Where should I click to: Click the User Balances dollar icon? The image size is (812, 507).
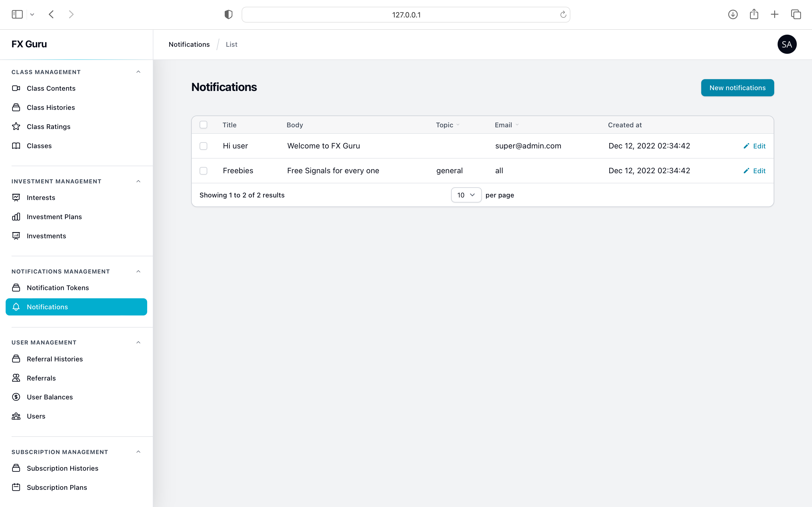click(x=16, y=397)
